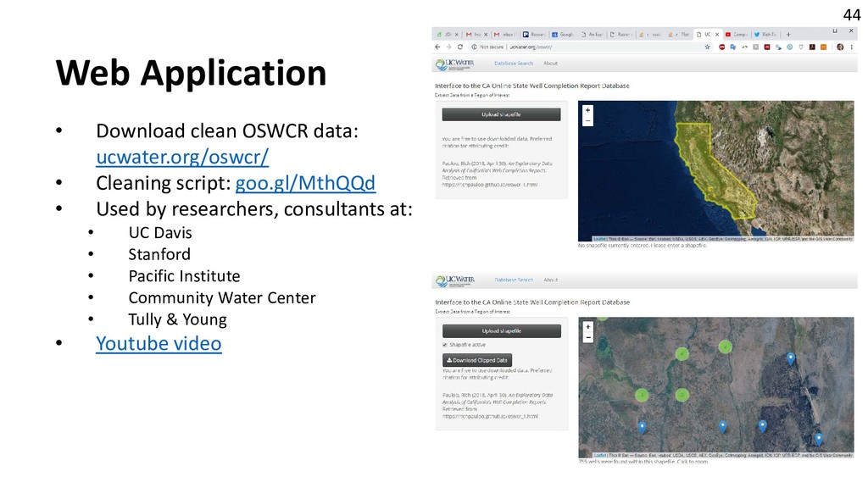Image resolution: width=868 pixels, height=488 pixels.
Task: Select the r Plot browser tab
Action: point(679,34)
